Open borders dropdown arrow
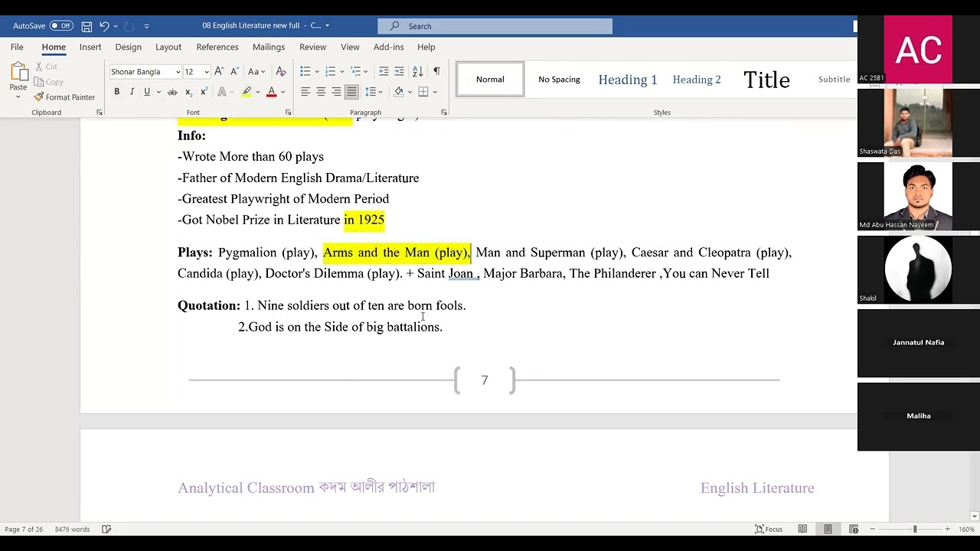Image resolution: width=980 pixels, height=551 pixels. click(x=435, y=92)
